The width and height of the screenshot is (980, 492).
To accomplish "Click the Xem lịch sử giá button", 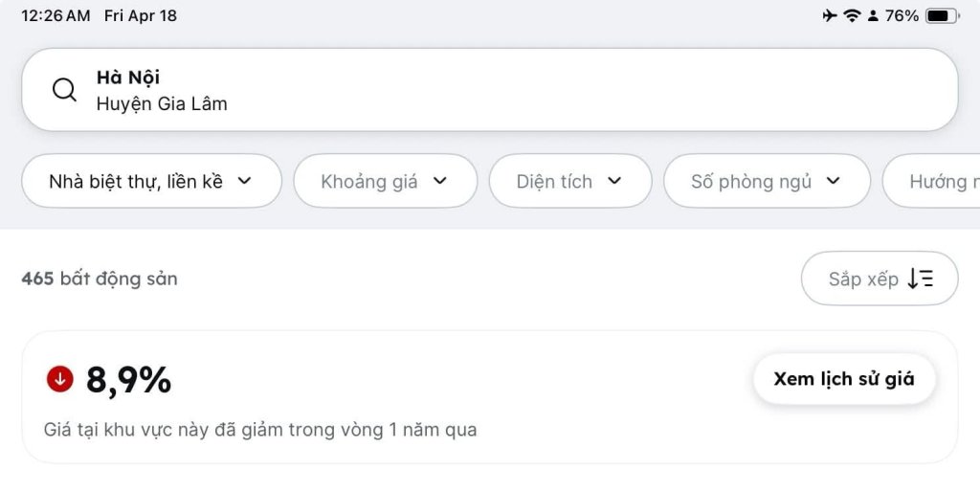I will (x=844, y=379).
